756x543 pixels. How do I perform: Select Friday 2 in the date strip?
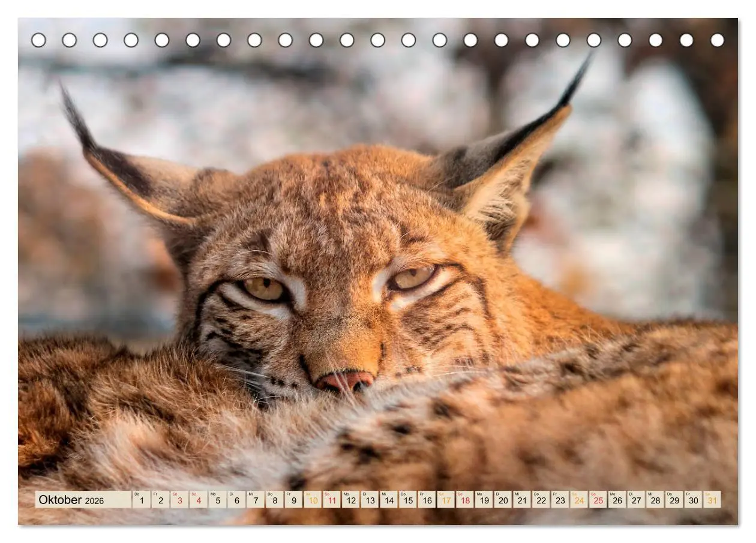[160, 499]
